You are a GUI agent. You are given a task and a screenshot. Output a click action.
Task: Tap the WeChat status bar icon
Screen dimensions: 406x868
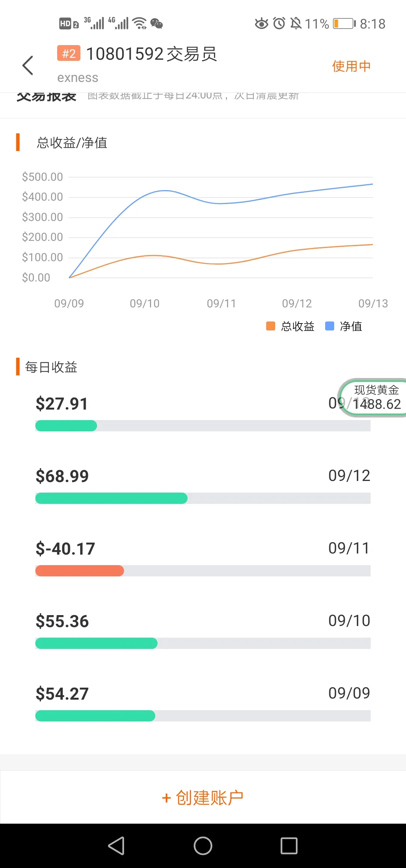click(156, 24)
